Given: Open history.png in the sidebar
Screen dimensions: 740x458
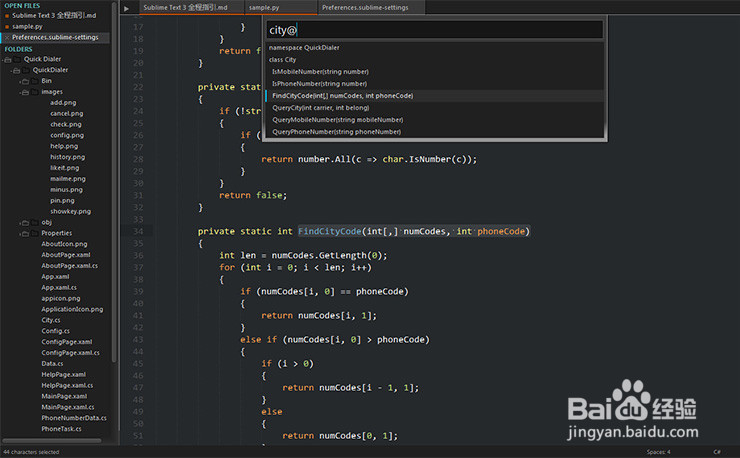Looking at the screenshot, I should 67,157.
